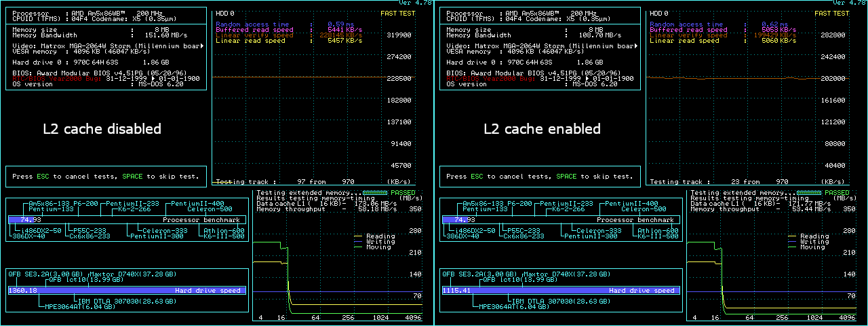
Task: Click Video Matrox MGA-2064W line, L2 disabled panel
Action: pos(108,46)
